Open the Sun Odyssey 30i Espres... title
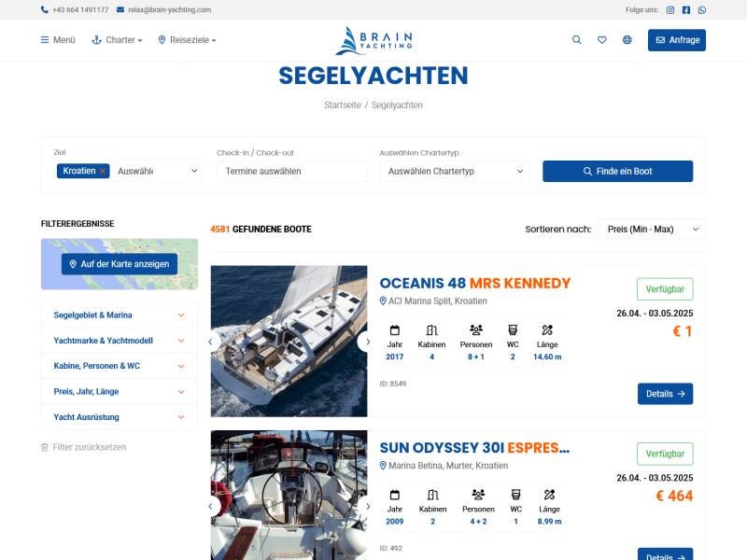 (x=474, y=448)
